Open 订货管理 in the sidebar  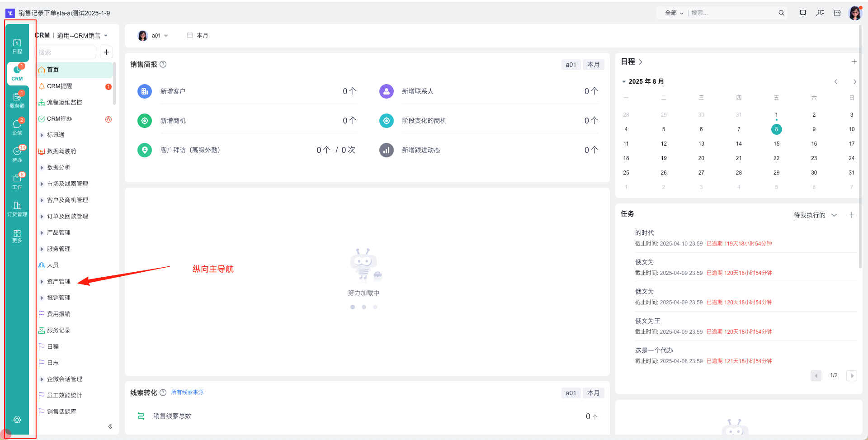tap(17, 209)
